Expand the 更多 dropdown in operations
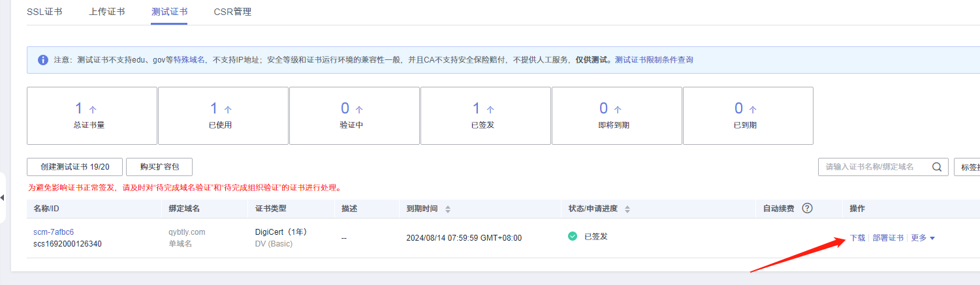The width and height of the screenshot is (980, 285). tap(923, 238)
